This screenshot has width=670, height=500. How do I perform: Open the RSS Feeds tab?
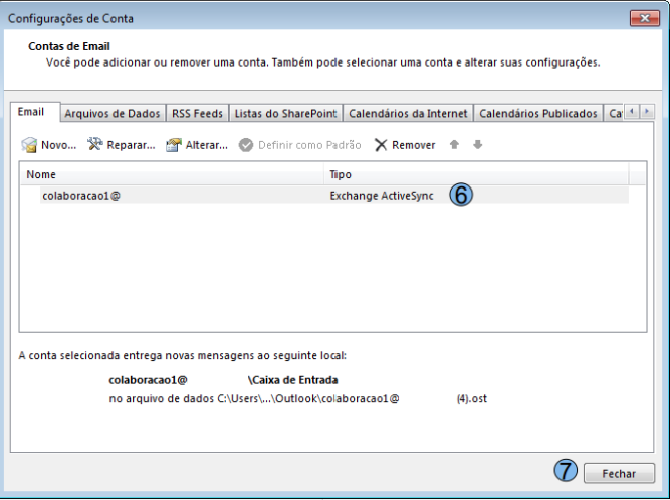click(x=197, y=113)
